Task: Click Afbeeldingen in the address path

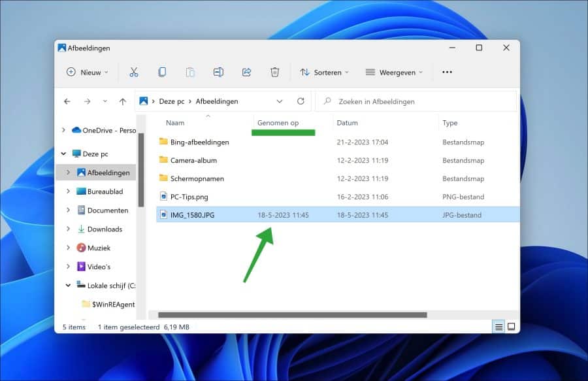Action: click(217, 101)
